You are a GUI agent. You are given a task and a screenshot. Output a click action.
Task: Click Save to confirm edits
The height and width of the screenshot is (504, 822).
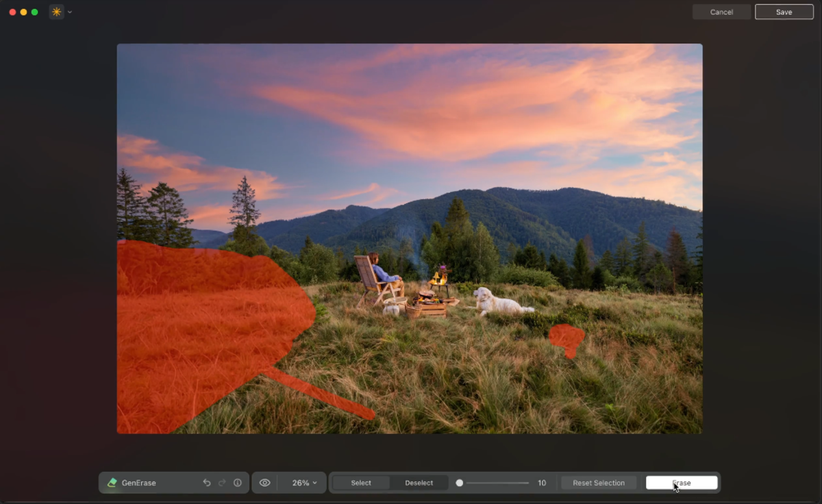tap(783, 12)
